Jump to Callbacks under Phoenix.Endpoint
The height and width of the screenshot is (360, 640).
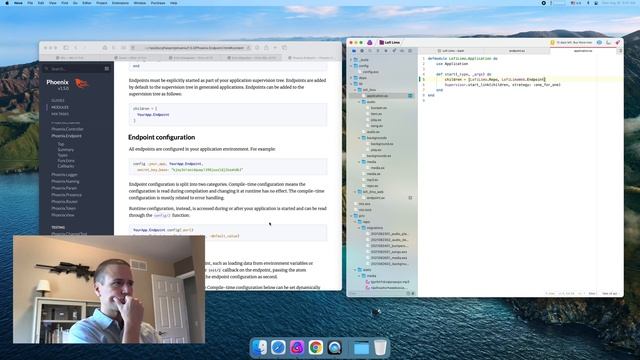(66, 166)
